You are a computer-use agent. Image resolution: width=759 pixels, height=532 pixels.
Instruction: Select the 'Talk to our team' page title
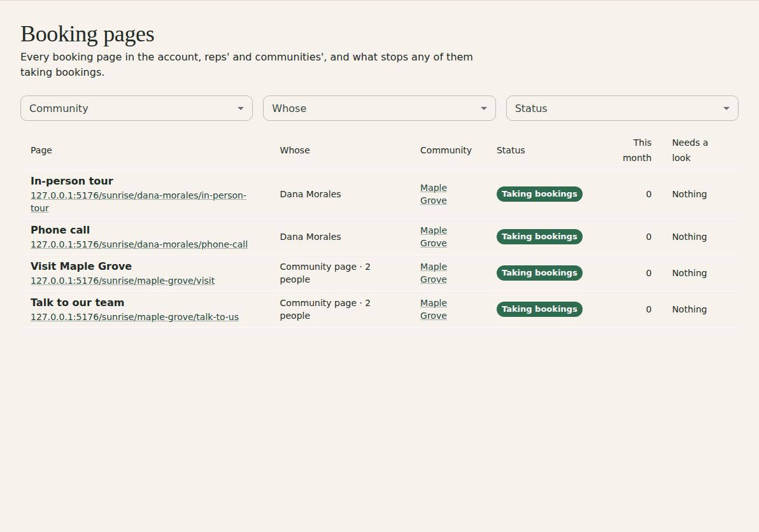[78, 302]
